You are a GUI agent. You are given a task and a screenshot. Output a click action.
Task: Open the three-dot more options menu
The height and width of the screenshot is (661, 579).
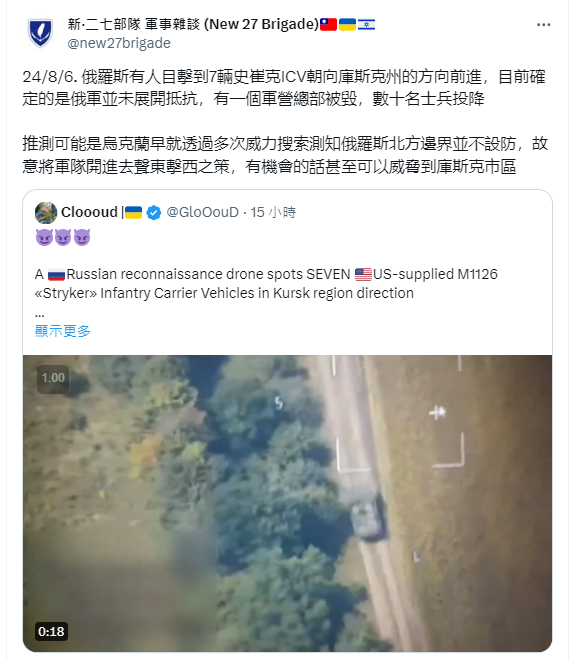click(x=543, y=25)
